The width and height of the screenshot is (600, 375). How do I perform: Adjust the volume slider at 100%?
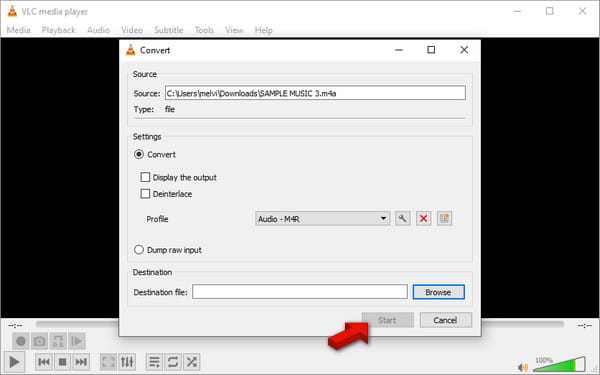point(559,364)
